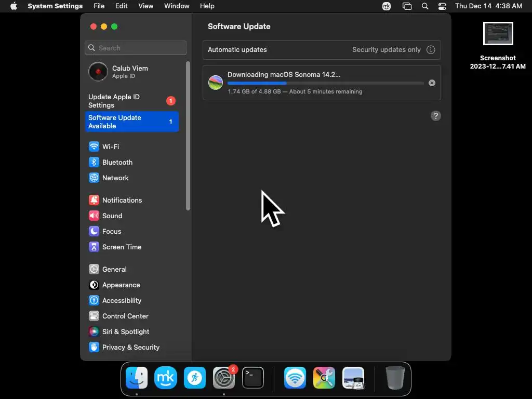Select Network in the sidebar
The width and height of the screenshot is (532, 399).
[131, 178]
